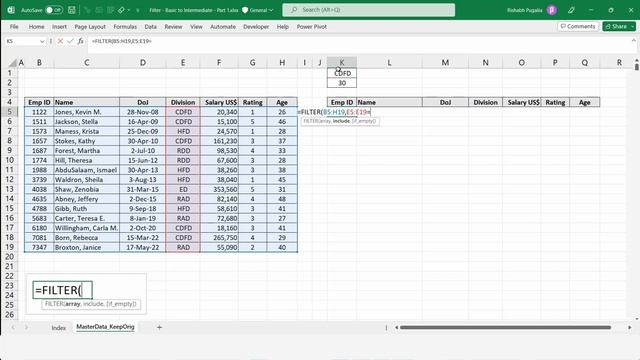
Task: Confirm the formula with the checkmark icon
Action: pos(70,41)
